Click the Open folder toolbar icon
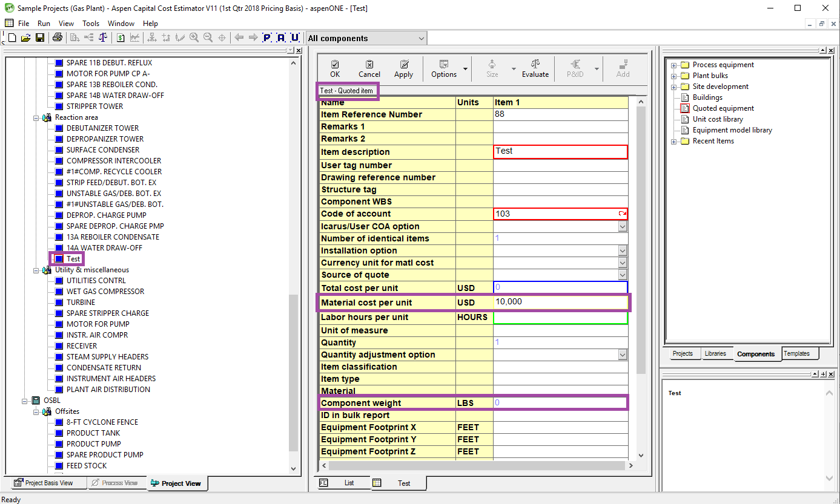Viewport: 840px width, 504px height. (x=26, y=38)
